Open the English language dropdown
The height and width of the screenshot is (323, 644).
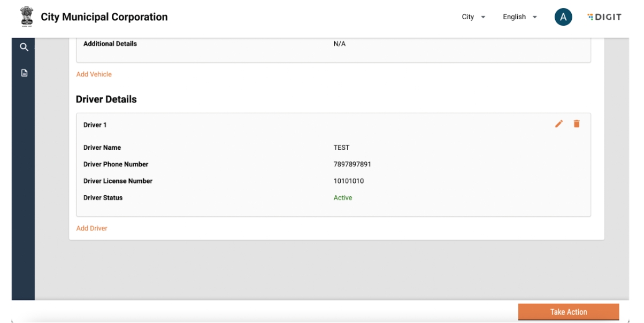coord(519,17)
